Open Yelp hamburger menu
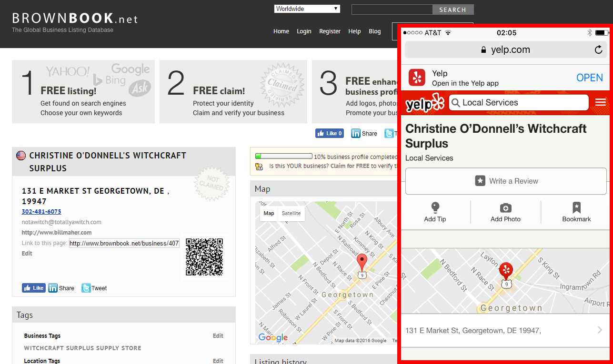The width and height of the screenshot is (613, 364). tap(601, 102)
